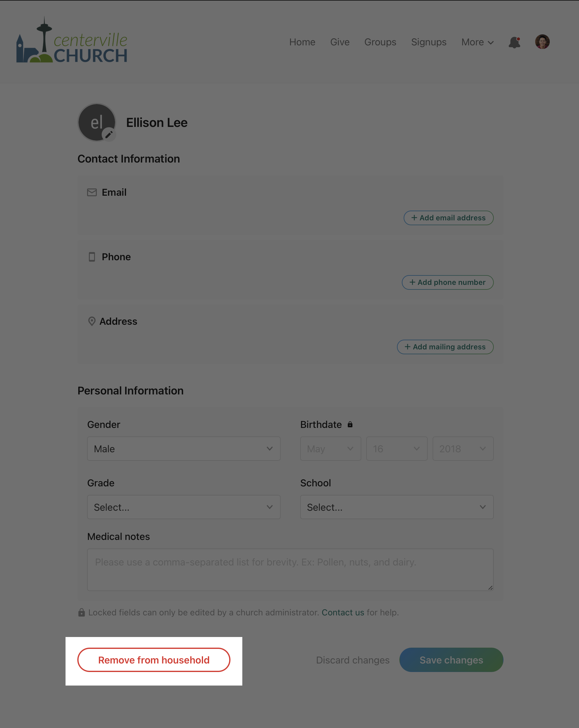
Task: Click into the Medical notes field
Action: [290, 570]
